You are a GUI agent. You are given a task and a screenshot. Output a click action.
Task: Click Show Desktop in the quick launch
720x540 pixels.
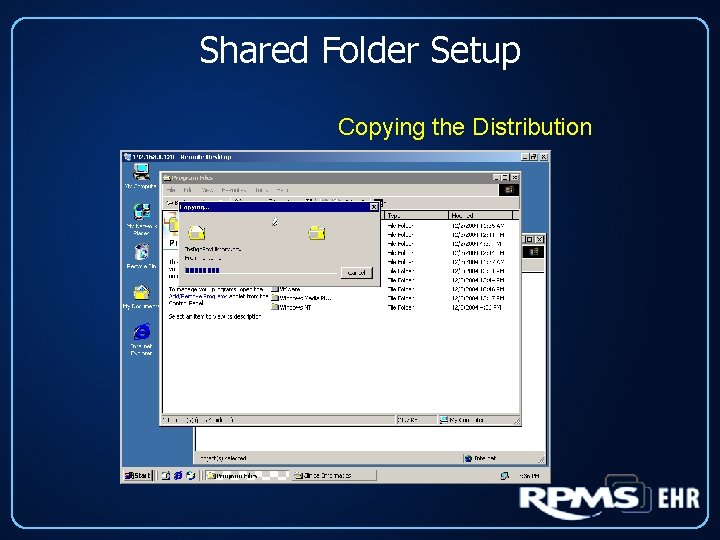coord(166,475)
